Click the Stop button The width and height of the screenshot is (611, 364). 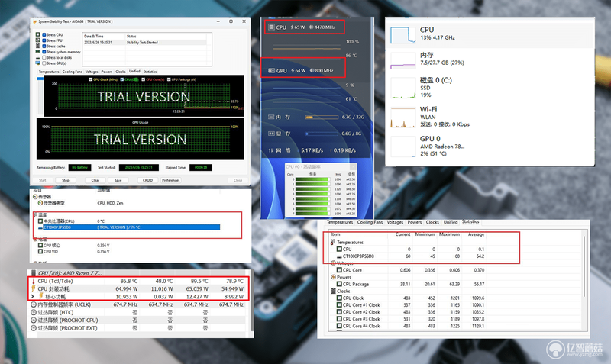click(x=66, y=180)
